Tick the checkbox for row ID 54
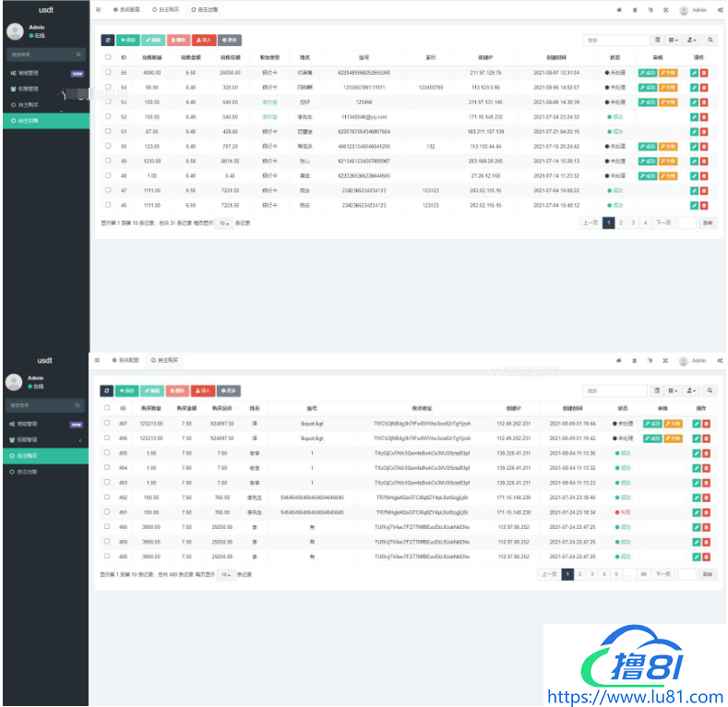 pyautogui.click(x=107, y=87)
